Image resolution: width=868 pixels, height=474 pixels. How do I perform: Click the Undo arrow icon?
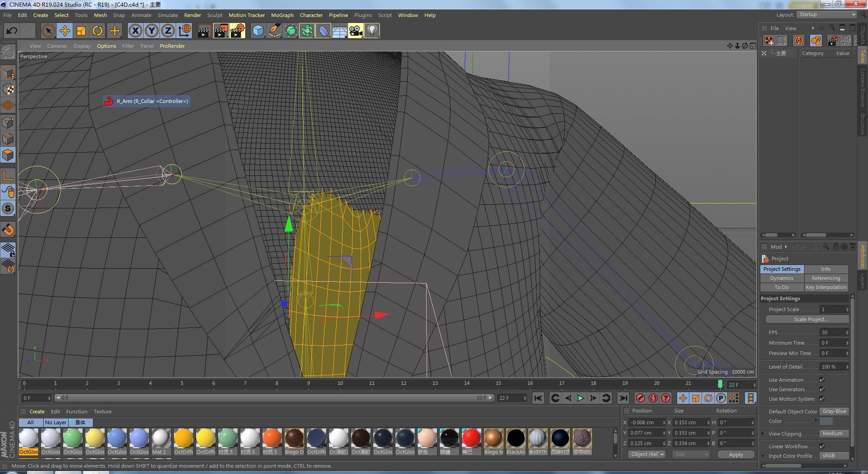pyautogui.click(x=12, y=31)
